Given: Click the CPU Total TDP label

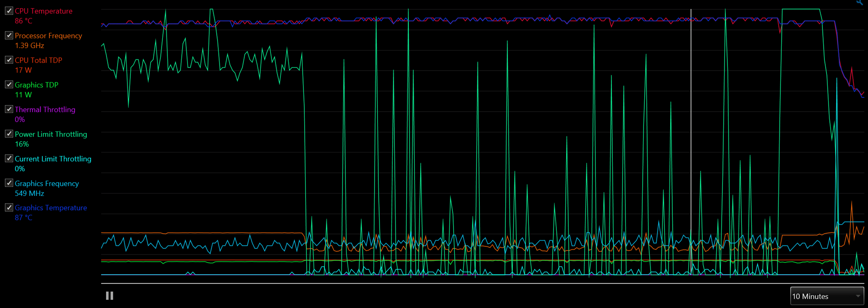Looking at the screenshot, I should [x=38, y=60].
